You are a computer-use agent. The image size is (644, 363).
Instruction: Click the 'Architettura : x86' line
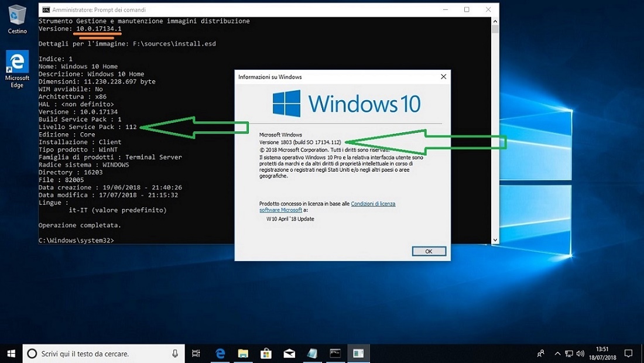pyautogui.click(x=72, y=97)
